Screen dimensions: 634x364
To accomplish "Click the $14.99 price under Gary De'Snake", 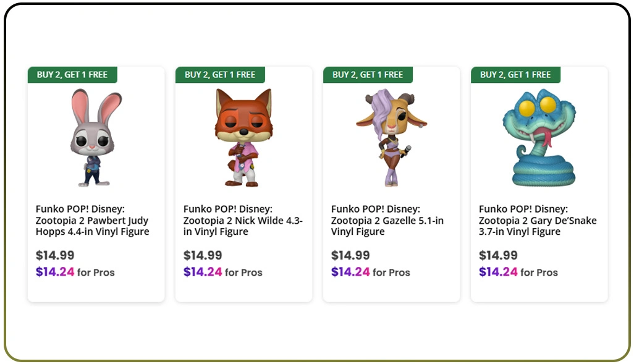I will 498,255.
